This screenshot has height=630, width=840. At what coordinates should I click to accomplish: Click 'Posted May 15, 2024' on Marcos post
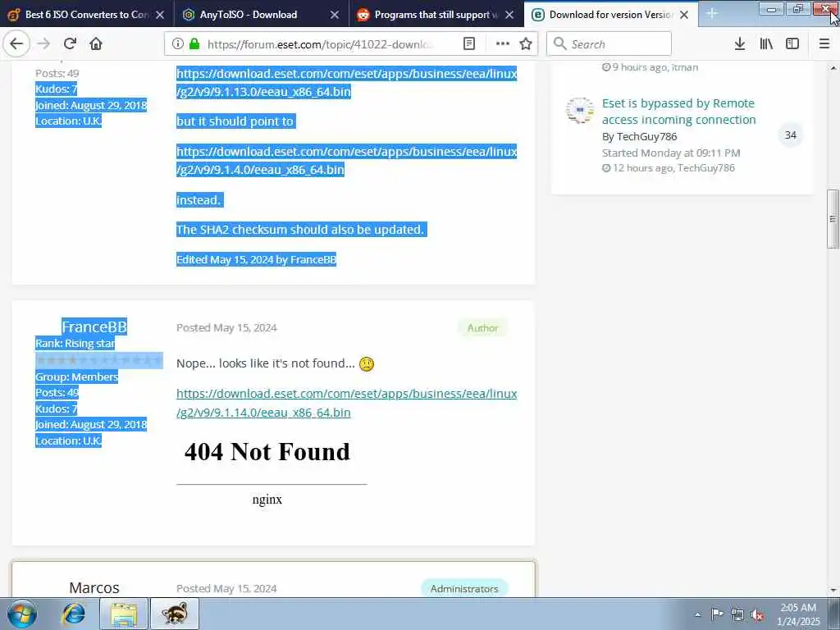(x=226, y=588)
